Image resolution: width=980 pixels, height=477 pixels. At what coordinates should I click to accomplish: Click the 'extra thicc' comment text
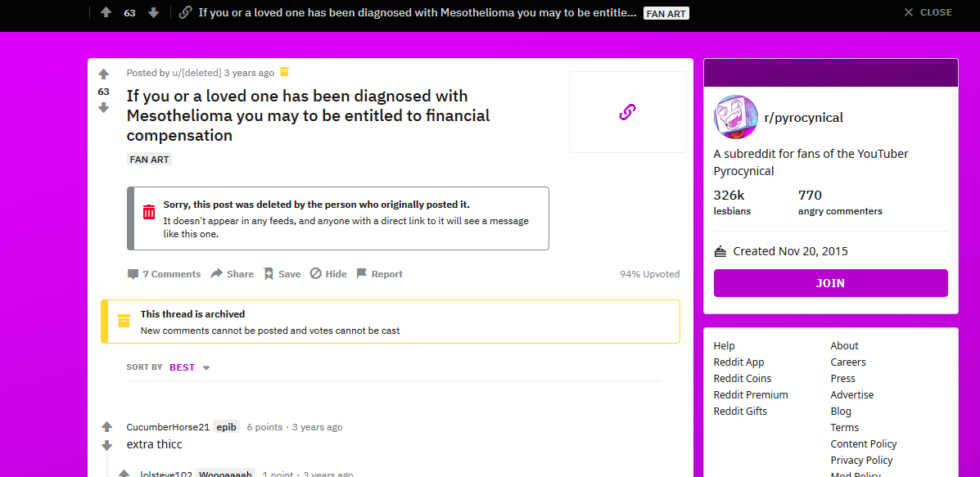point(154,444)
